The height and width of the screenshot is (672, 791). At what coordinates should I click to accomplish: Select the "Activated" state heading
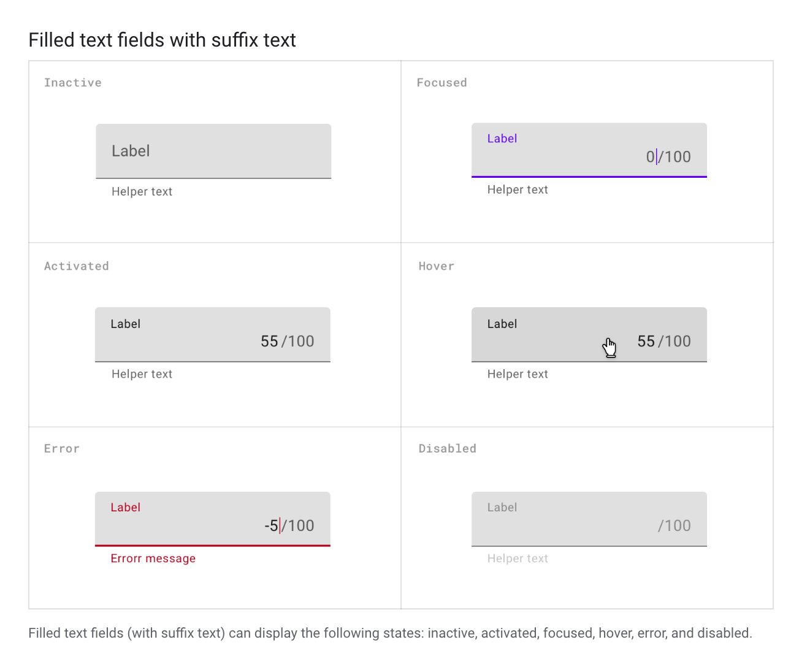[77, 266]
